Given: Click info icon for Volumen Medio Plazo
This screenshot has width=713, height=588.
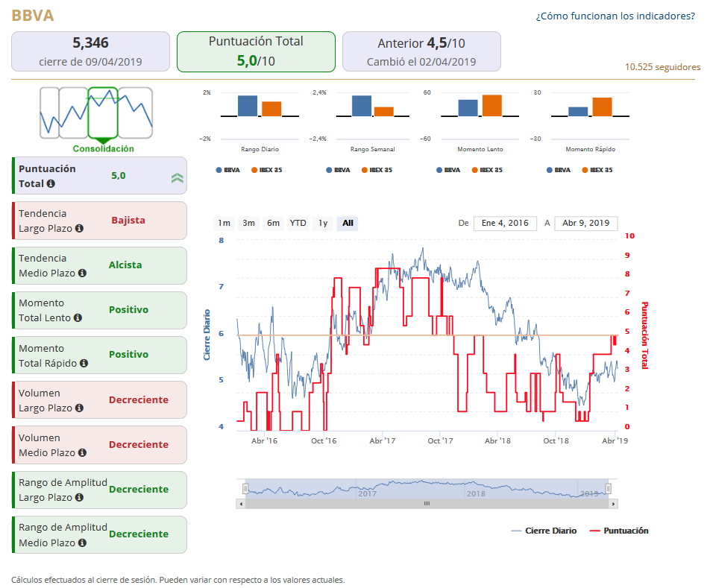Looking at the screenshot, I should coord(82,452).
